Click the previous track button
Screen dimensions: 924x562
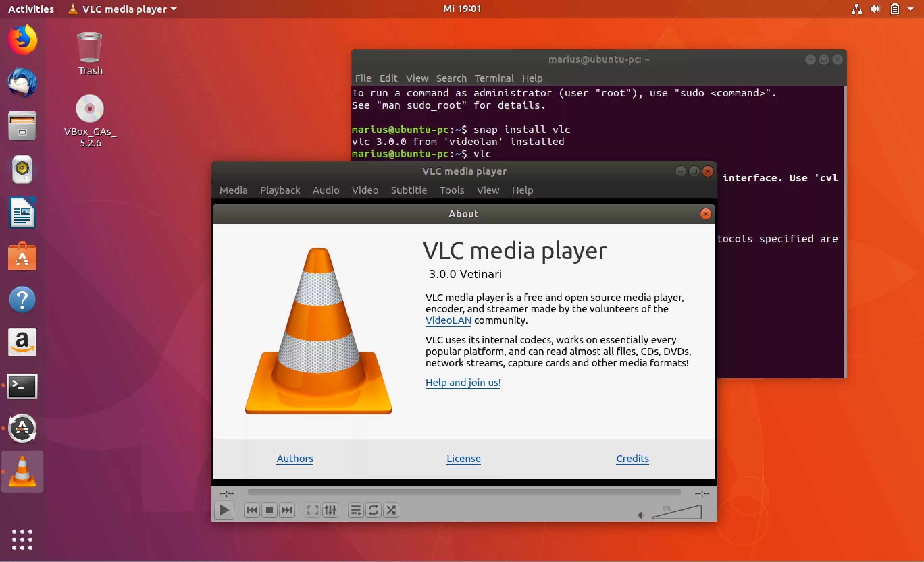coord(252,510)
